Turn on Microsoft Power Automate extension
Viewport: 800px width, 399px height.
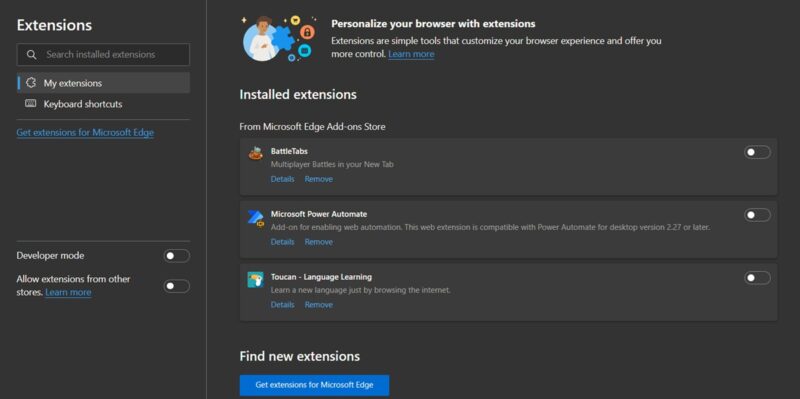coord(757,215)
